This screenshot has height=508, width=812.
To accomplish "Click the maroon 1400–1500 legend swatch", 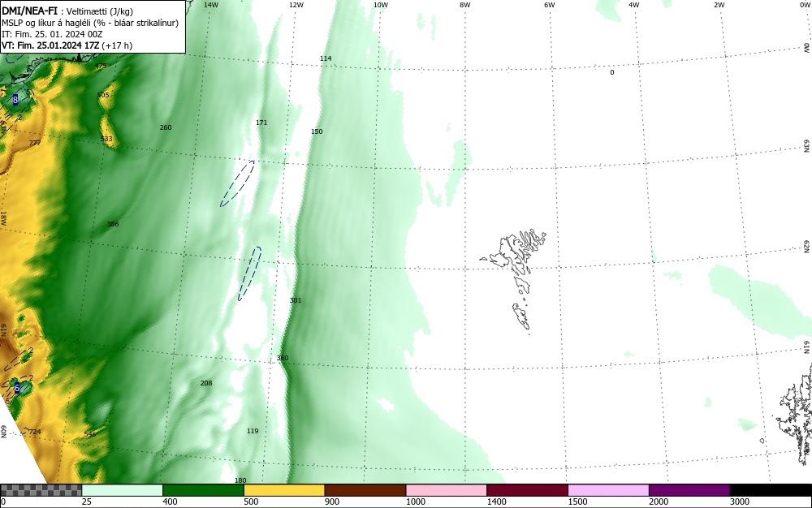I will pyautogui.click(x=527, y=490).
